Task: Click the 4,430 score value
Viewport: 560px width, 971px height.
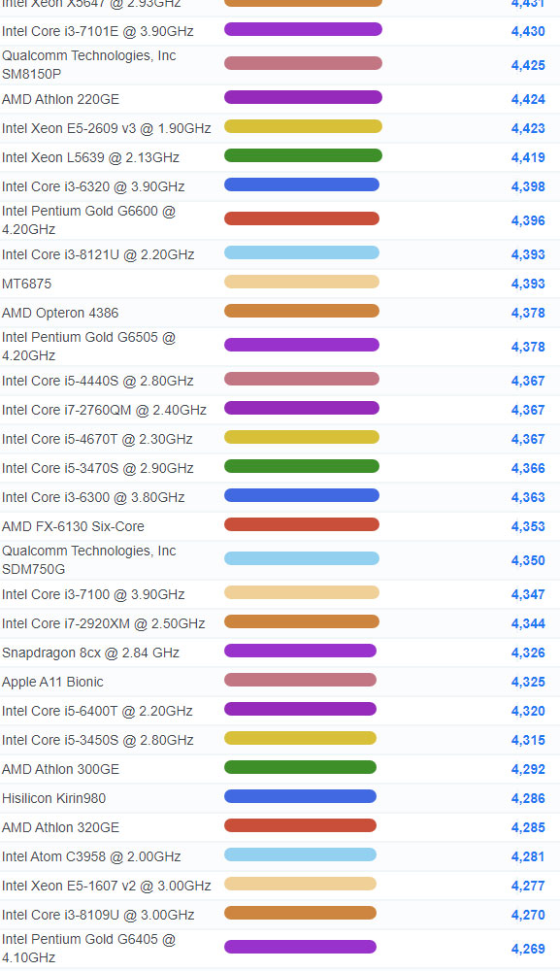Action: tap(528, 32)
